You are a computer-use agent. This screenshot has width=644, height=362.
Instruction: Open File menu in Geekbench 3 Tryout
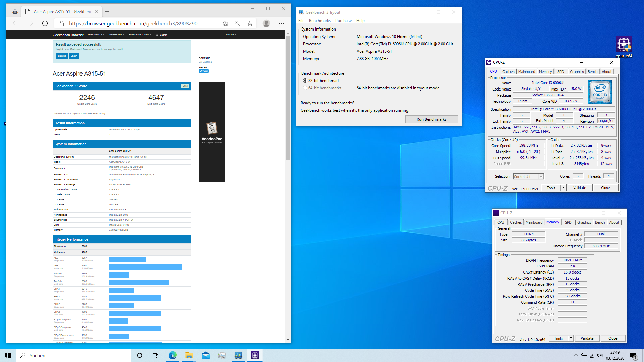point(301,21)
